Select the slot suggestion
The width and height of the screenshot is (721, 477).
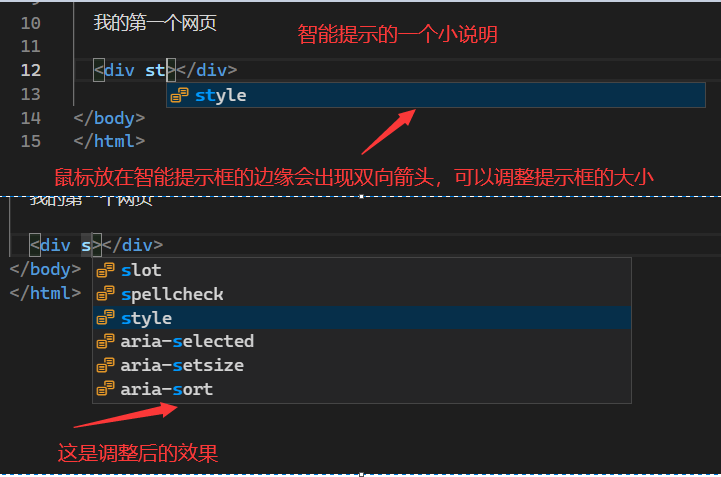tap(141, 270)
